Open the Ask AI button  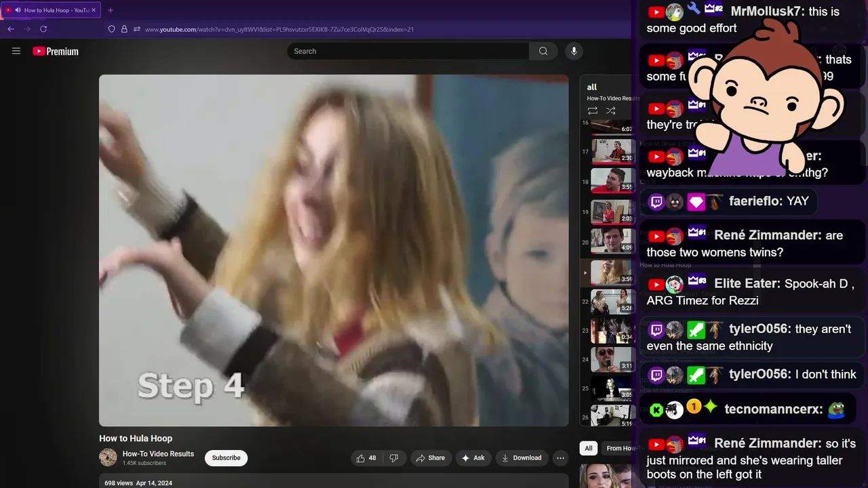tap(473, 458)
